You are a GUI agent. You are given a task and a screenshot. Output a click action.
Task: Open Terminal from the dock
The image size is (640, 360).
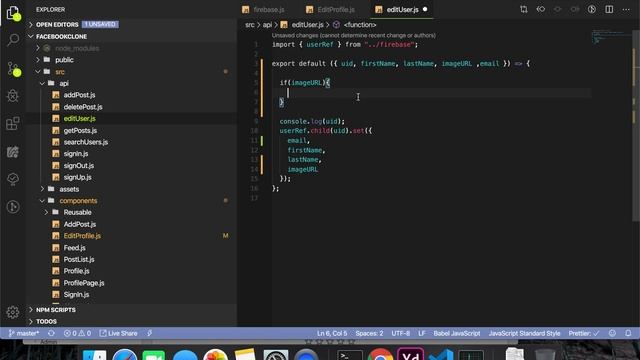(x=350, y=355)
